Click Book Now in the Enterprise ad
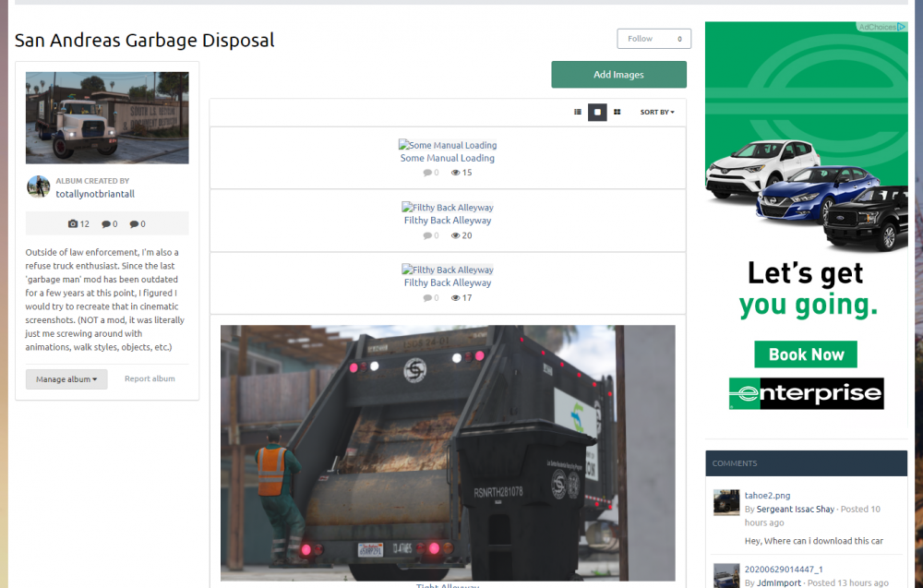The width and height of the screenshot is (923, 588). click(806, 354)
